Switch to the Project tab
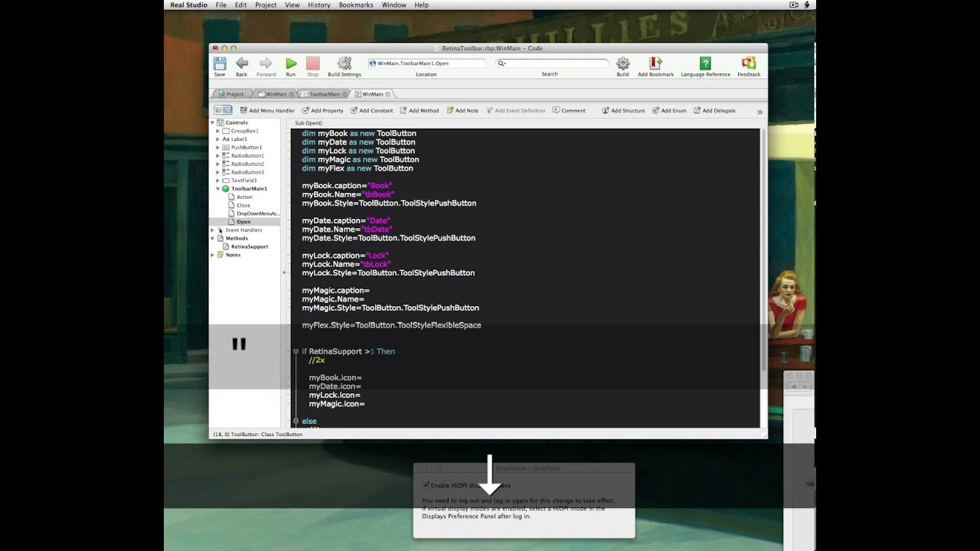The width and height of the screenshot is (980, 551). [x=230, y=94]
